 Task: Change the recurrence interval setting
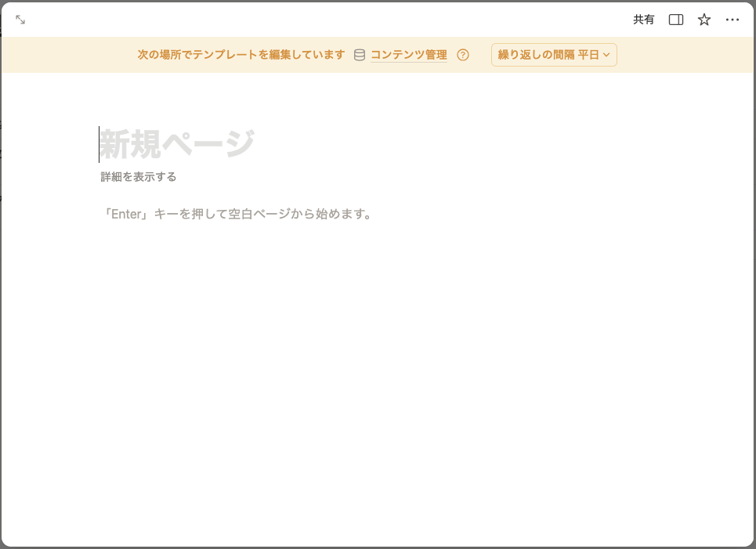click(x=553, y=55)
